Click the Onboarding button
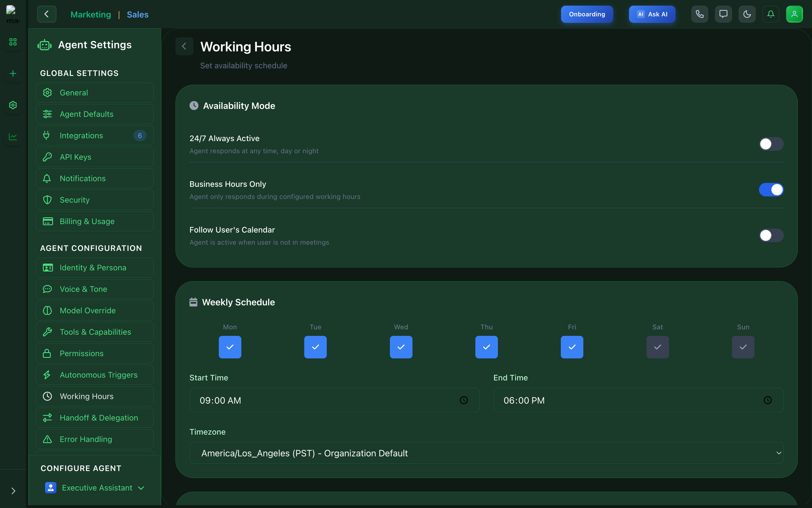The image size is (812, 508). point(587,14)
